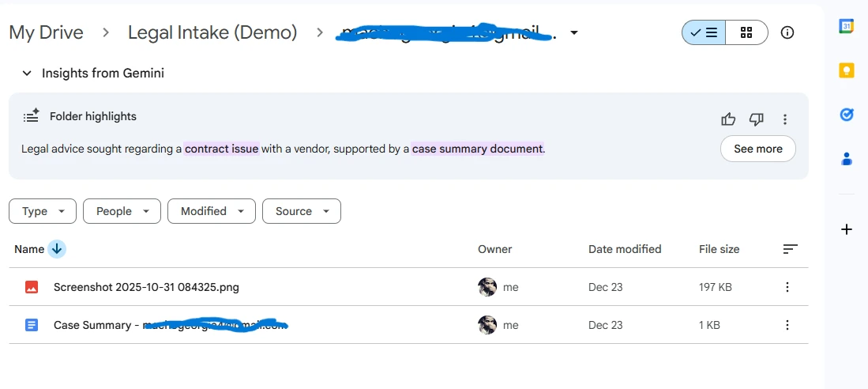
Task: Give thumbs up to Folder highlights
Action: (x=728, y=119)
